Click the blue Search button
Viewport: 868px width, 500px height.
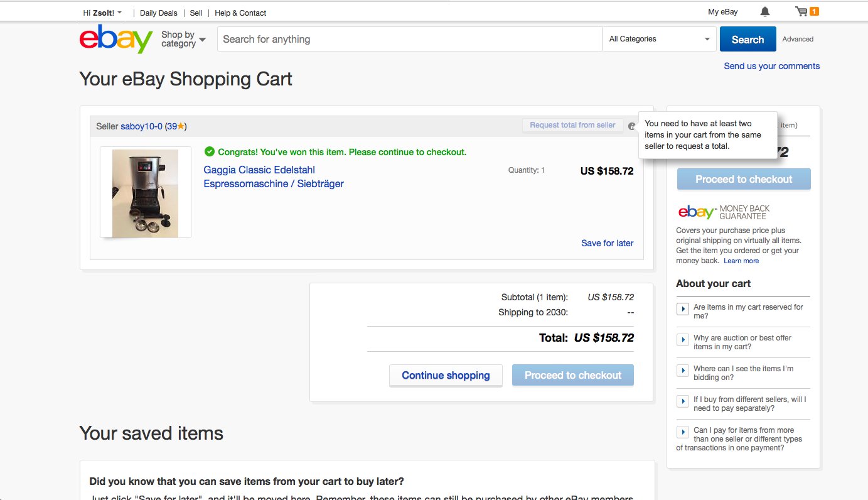747,39
